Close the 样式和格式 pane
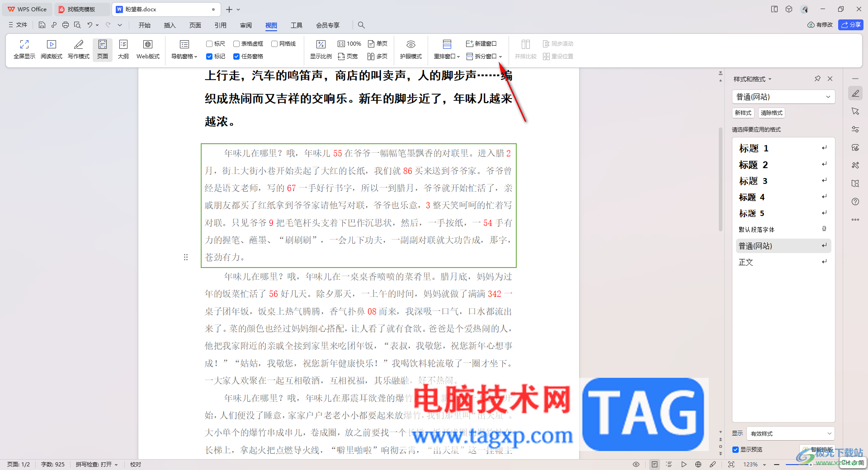Image resolution: width=868 pixels, height=470 pixels. 830,79
